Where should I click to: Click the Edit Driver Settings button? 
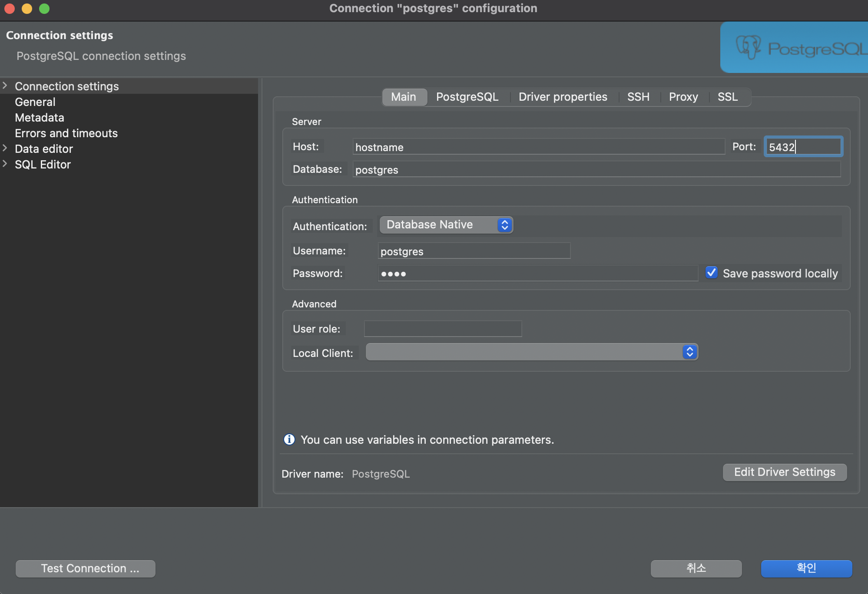[x=784, y=472]
